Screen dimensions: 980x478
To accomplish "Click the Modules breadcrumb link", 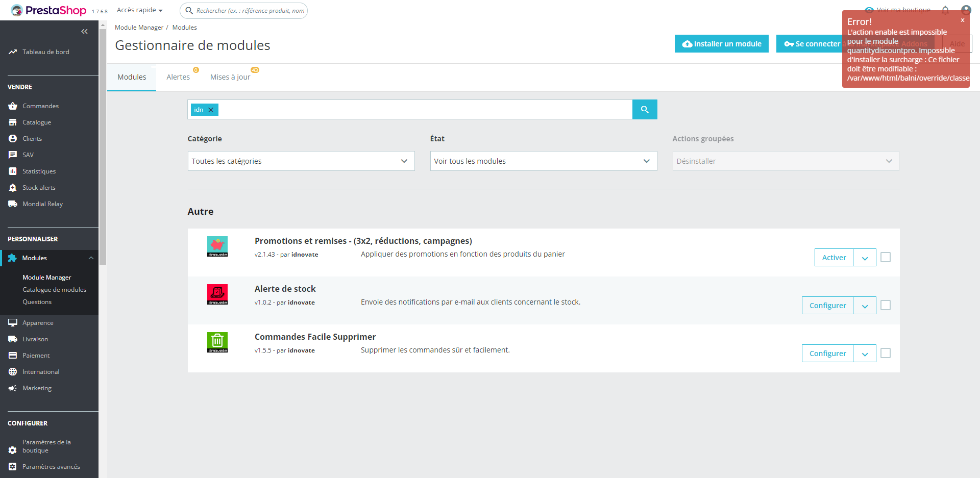I will coord(185,28).
